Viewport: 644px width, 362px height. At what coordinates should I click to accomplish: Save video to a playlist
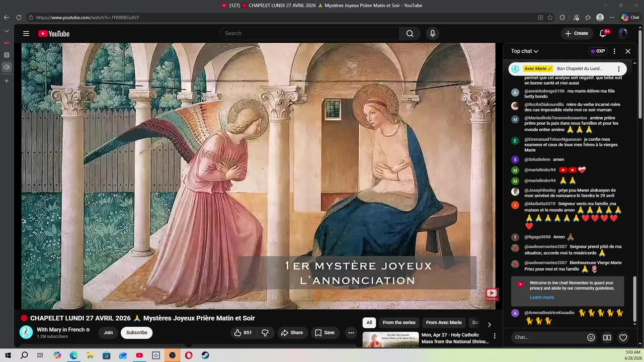(325, 333)
